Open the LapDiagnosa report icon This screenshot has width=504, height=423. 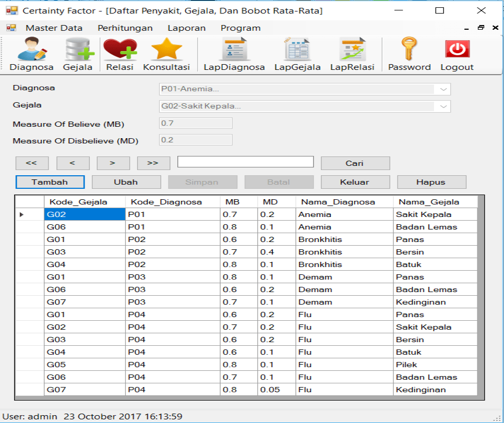(234, 54)
